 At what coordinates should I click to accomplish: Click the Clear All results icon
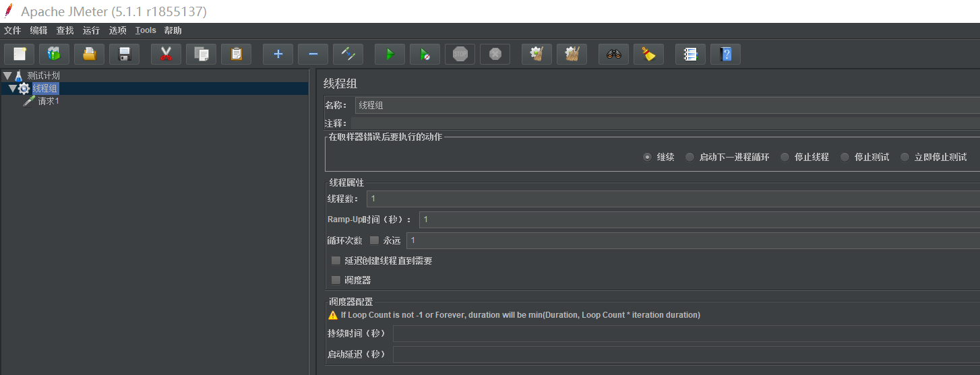[572, 54]
